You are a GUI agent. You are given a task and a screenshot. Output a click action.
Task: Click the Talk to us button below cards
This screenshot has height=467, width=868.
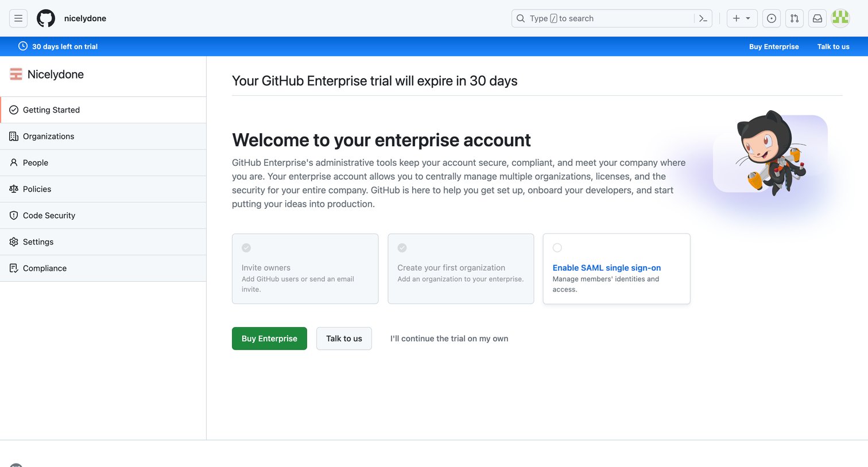344,338
